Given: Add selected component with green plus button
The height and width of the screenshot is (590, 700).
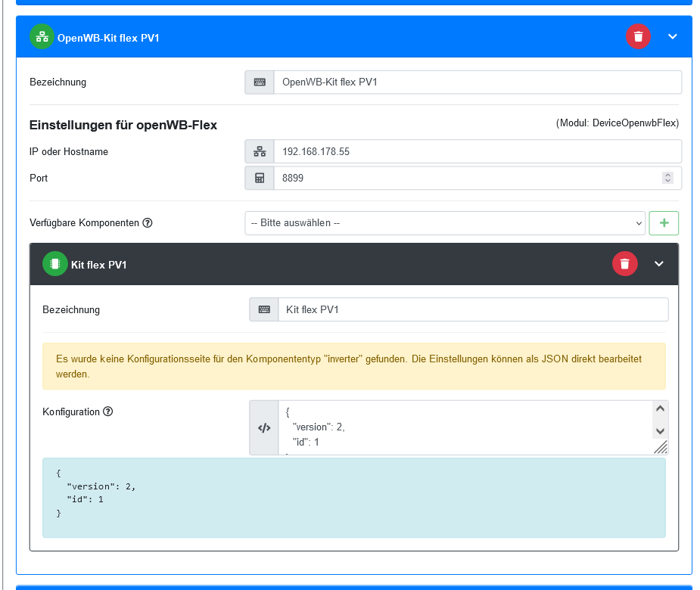Looking at the screenshot, I should 664,223.
